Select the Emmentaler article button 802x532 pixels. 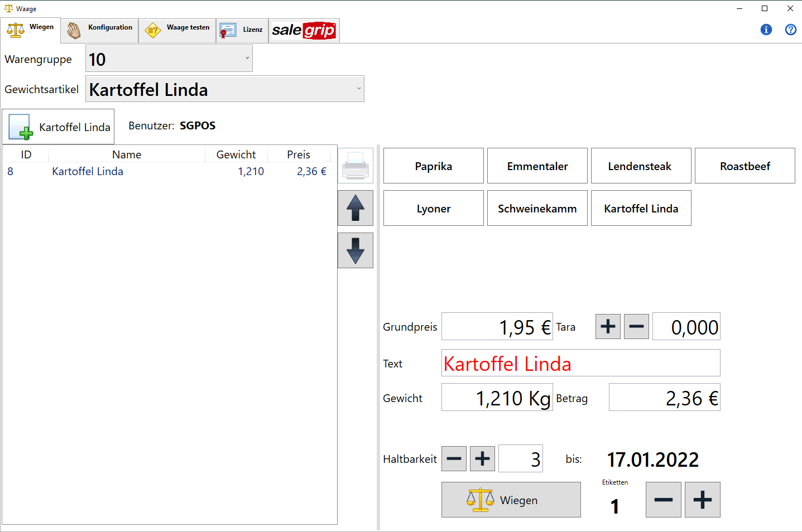pos(537,166)
